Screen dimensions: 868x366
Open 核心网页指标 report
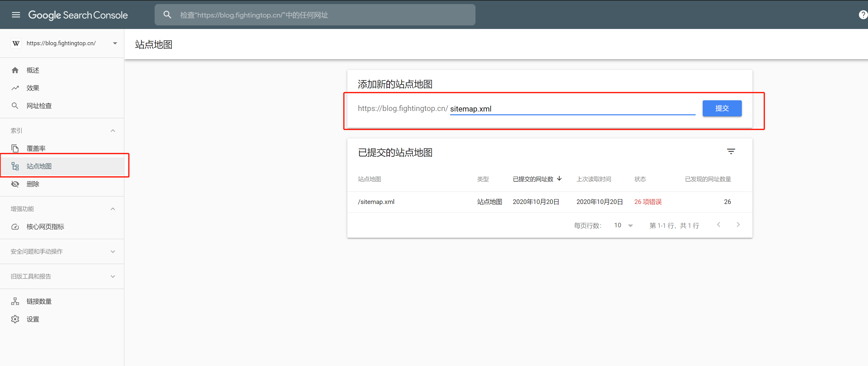pyautogui.click(x=62, y=227)
